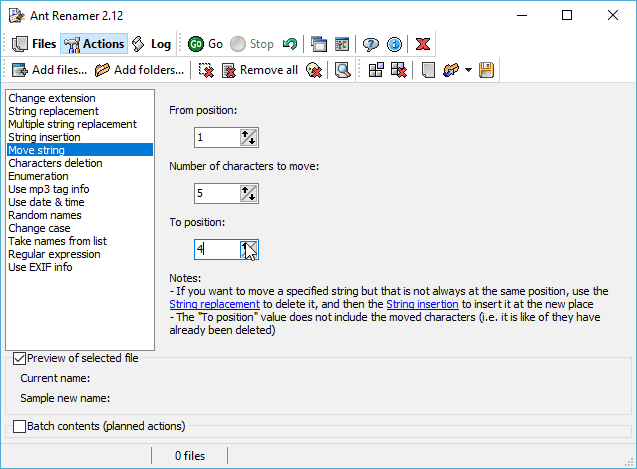Click the Undo green arrow icon

point(290,44)
